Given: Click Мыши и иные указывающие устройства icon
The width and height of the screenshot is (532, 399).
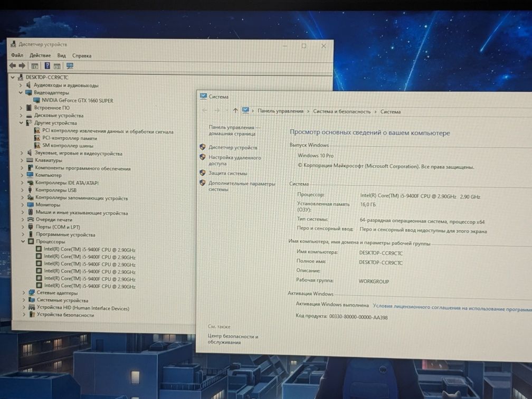Looking at the screenshot, I should (31, 212).
